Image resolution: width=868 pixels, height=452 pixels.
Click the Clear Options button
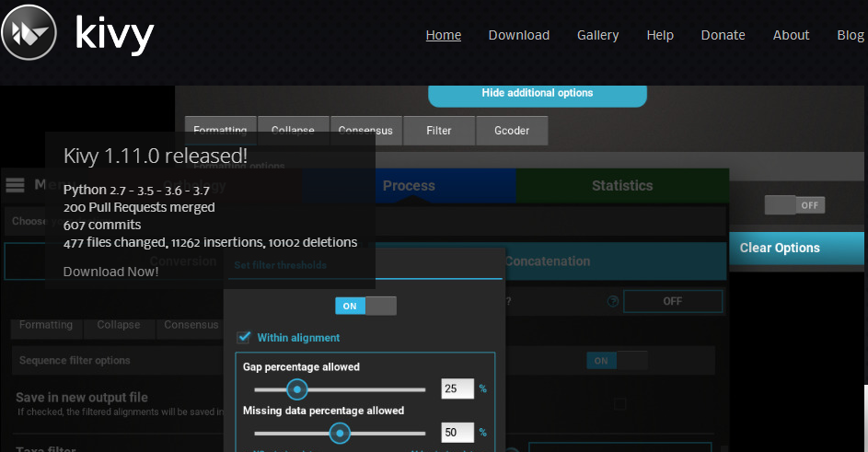(x=796, y=248)
